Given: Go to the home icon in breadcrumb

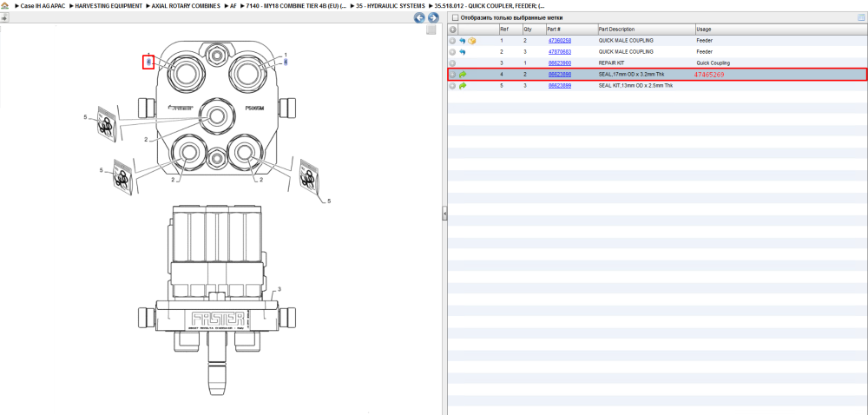Looking at the screenshot, I should (5, 5).
